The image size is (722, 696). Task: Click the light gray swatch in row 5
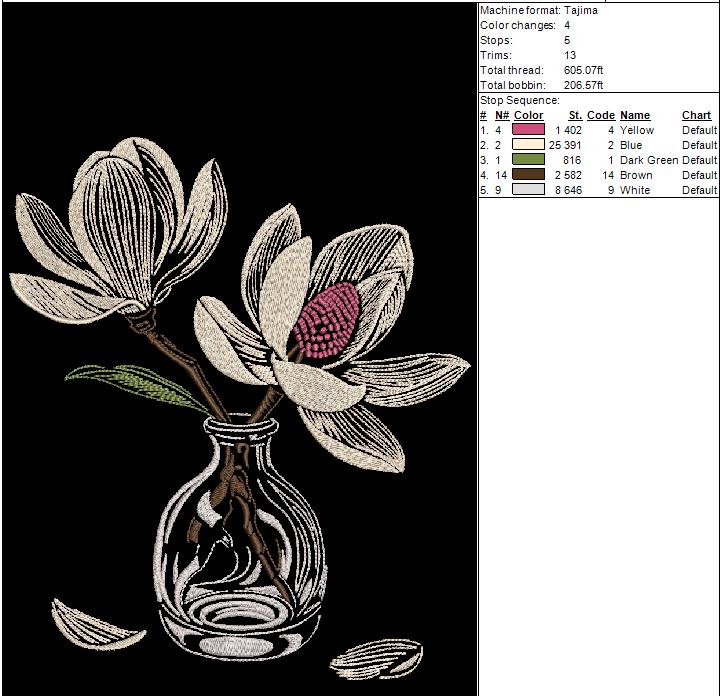pyautogui.click(x=528, y=189)
